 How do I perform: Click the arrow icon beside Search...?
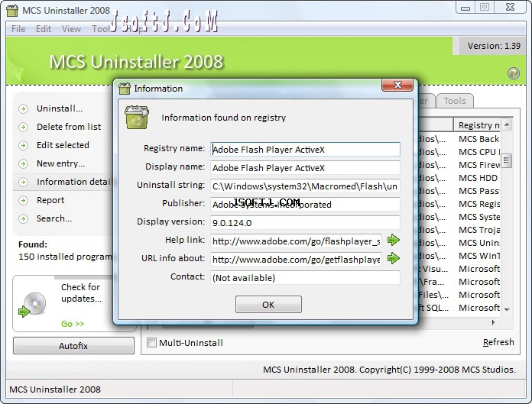[23, 218]
